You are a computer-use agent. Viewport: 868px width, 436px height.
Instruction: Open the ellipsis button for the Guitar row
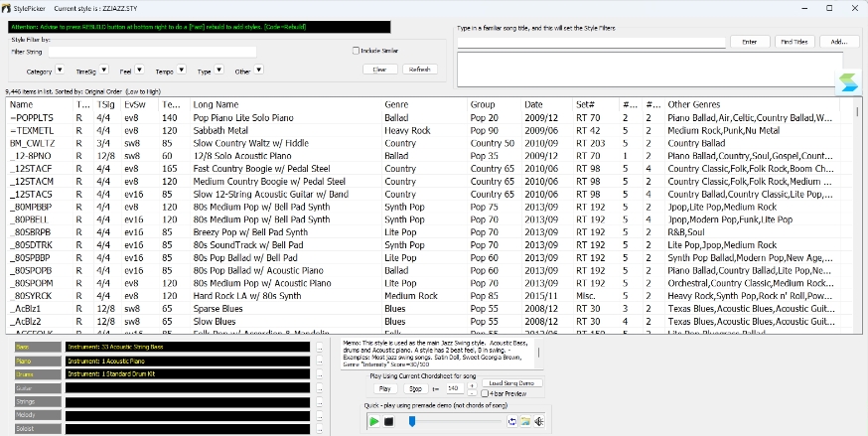pos(320,388)
